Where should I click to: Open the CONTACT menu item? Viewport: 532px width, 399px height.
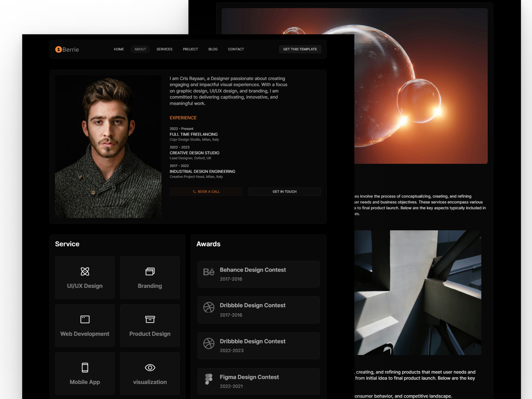point(236,49)
